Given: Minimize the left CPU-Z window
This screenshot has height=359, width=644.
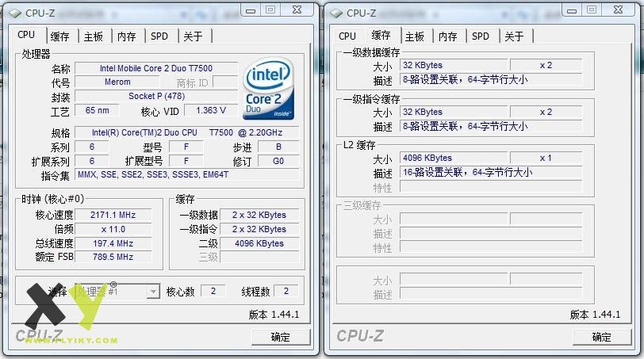Looking at the screenshot, I should point(251,10).
